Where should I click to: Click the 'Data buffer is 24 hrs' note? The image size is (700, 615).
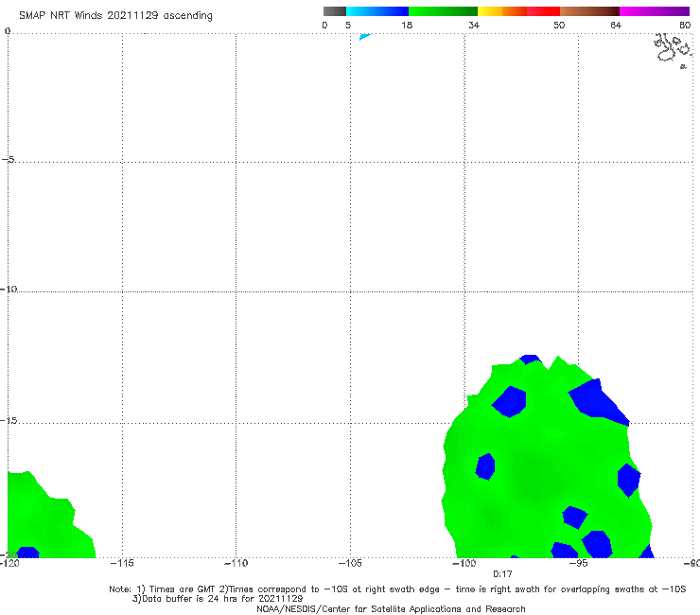[218, 599]
